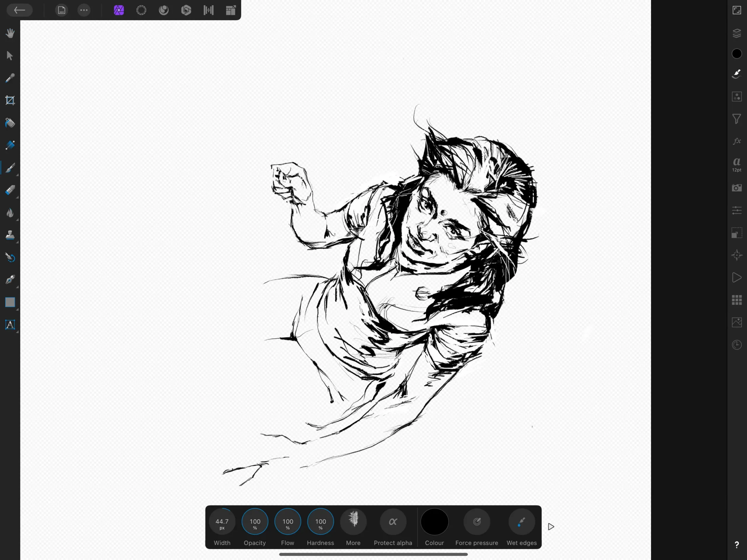Expand the top toolbar menu

84,10
